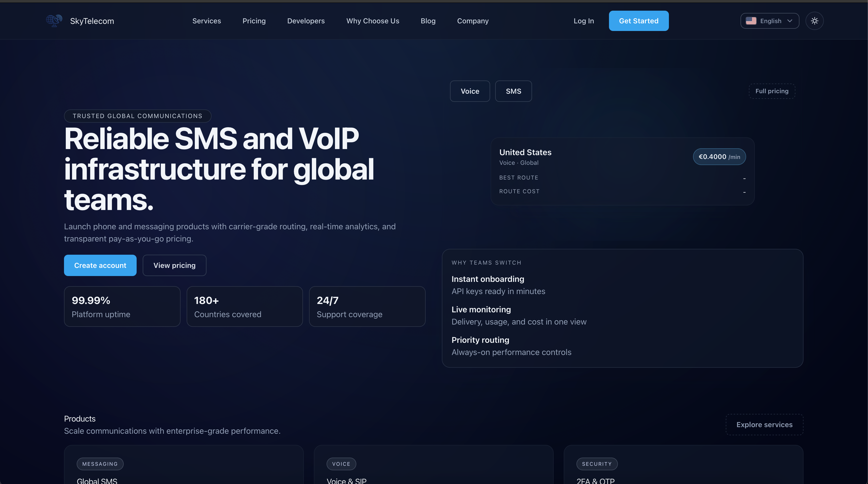Click the SECURITY badge on 2FA & OTP card
Screen dimensions: 868x484
tap(597, 464)
